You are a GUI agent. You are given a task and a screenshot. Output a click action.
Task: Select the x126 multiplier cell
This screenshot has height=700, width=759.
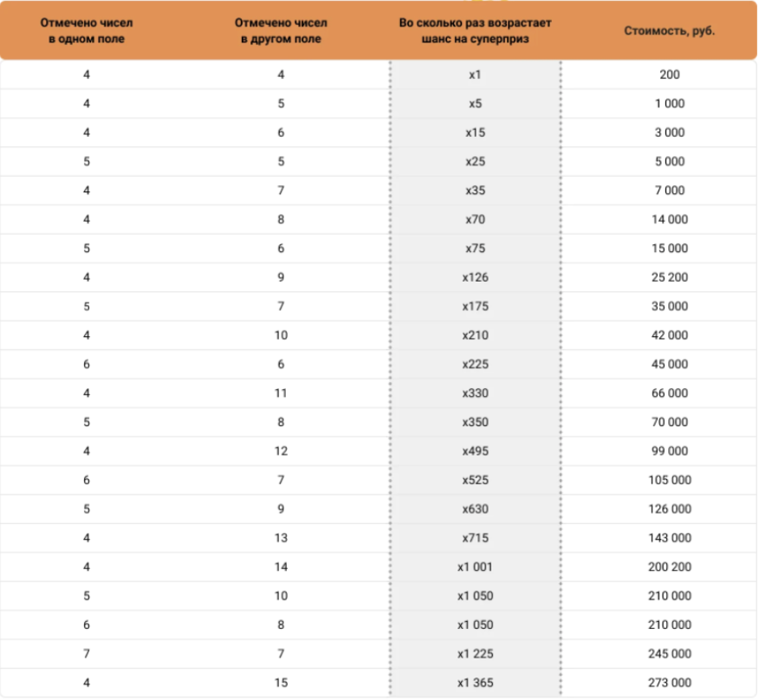475,277
